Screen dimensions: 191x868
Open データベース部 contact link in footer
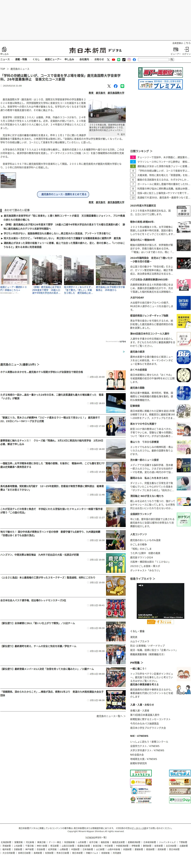(x=139, y=828)
